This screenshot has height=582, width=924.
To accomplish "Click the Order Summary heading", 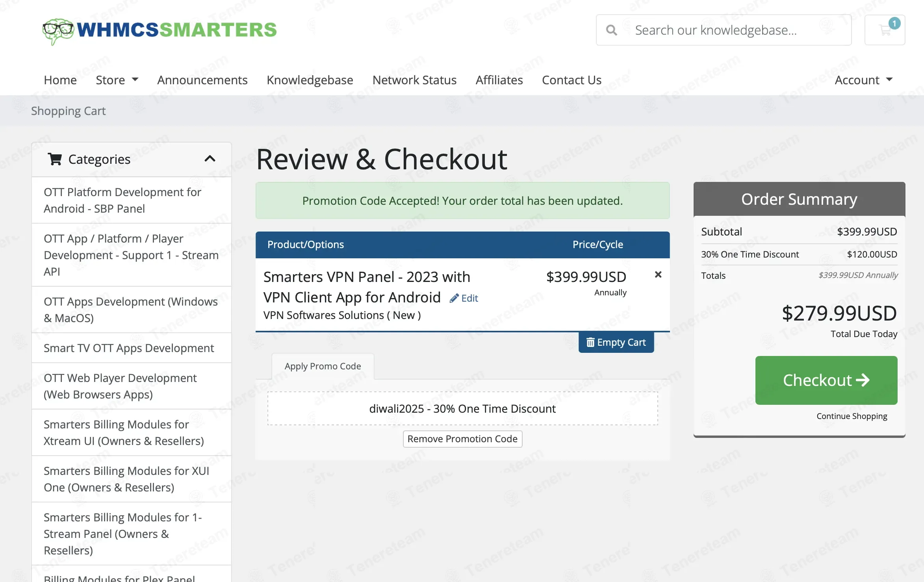I will click(x=799, y=199).
